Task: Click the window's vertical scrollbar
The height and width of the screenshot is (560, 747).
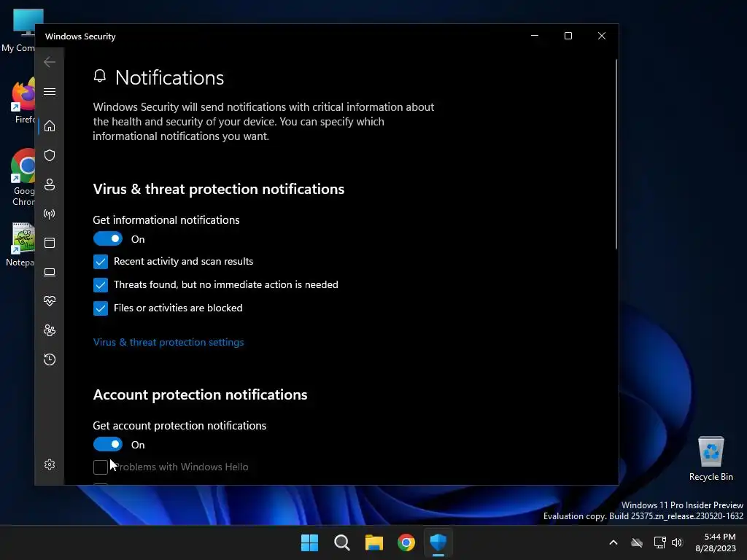Action: point(616,154)
